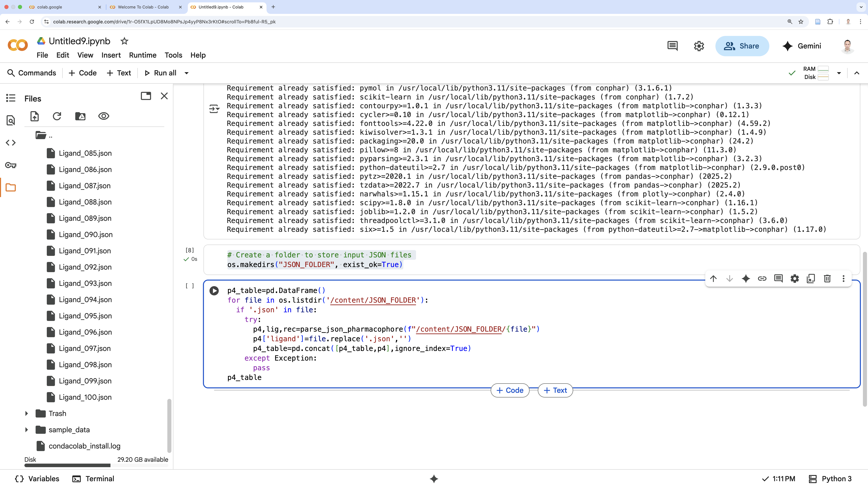Open the table of contents sidebar icon
The height and width of the screenshot is (488, 868).
click(x=11, y=98)
